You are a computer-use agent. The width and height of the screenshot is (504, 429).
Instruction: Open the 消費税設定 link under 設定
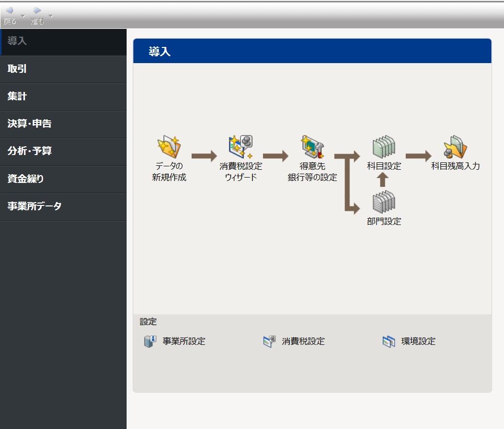303,341
